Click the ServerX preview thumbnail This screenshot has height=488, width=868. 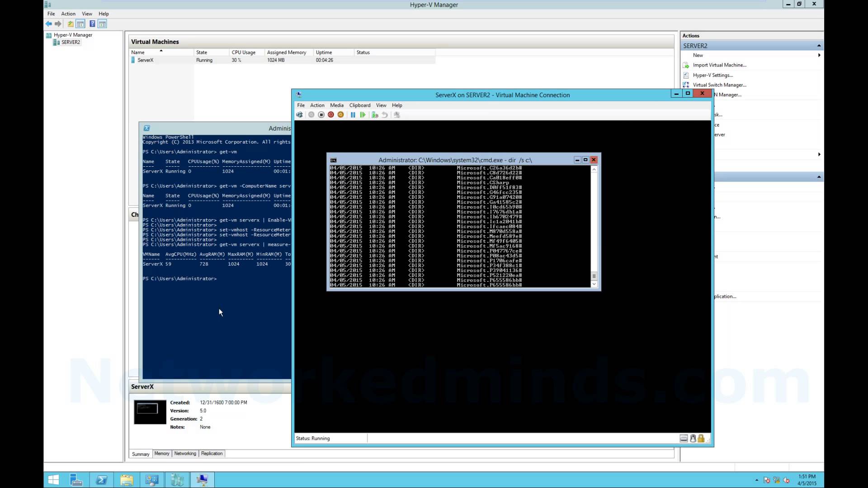[150, 412]
